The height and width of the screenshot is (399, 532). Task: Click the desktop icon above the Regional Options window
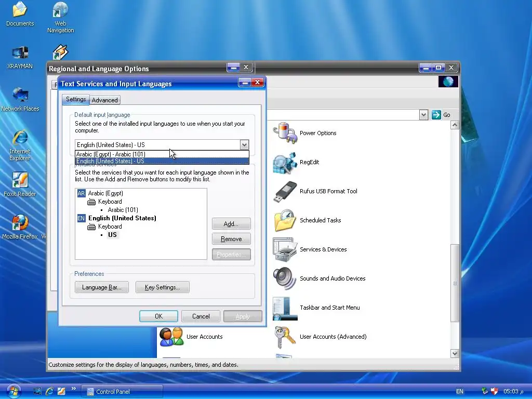pos(60,52)
